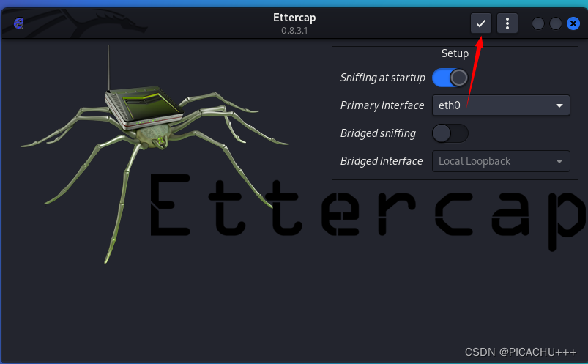The height and width of the screenshot is (364, 588).
Task: Click the checkmark Accept button
Action: tap(481, 23)
